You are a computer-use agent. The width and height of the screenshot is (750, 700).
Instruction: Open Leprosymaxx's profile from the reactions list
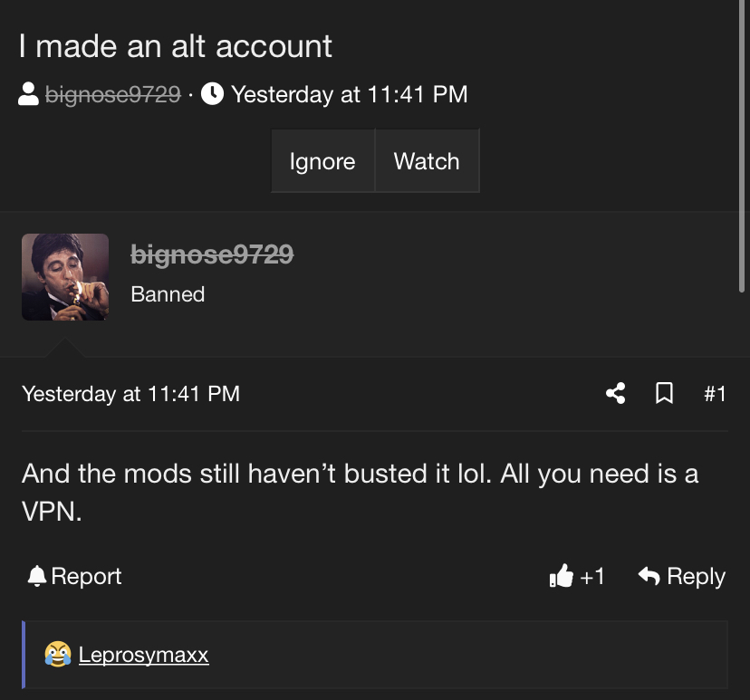click(x=143, y=655)
